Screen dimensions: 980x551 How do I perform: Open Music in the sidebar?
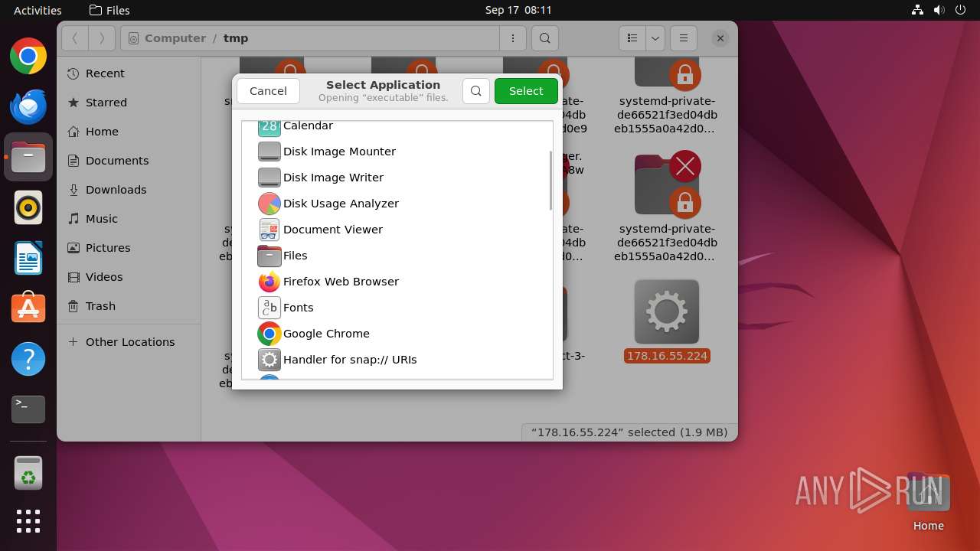pos(129,219)
